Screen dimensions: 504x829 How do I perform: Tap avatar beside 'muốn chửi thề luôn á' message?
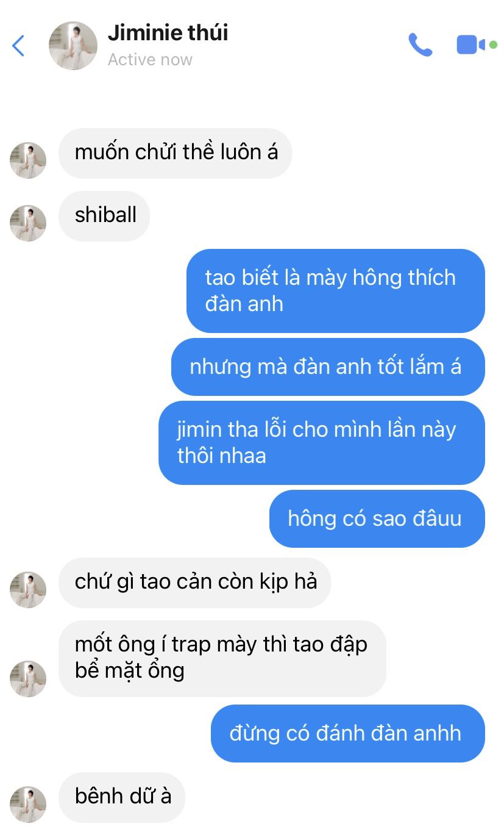tap(28, 160)
